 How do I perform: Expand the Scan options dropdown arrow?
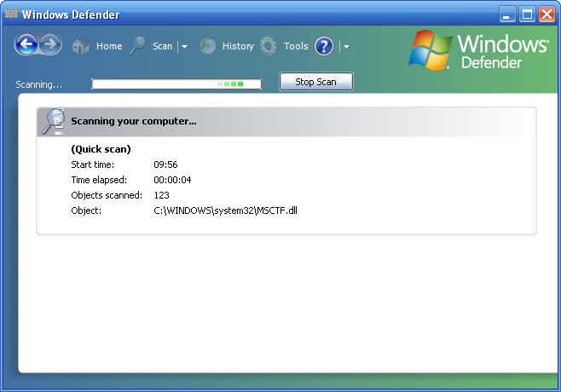[184, 47]
